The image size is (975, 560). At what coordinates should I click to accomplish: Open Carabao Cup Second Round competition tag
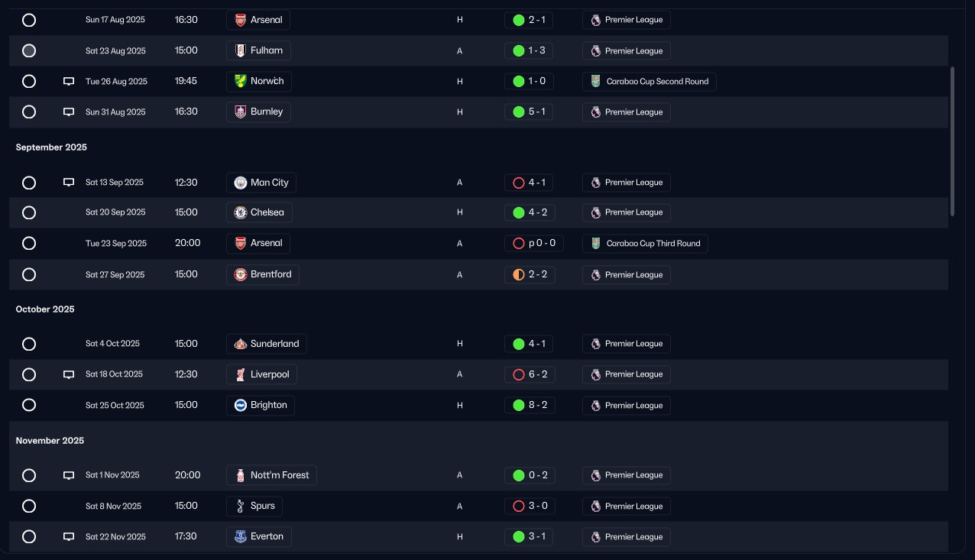pos(649,82)
